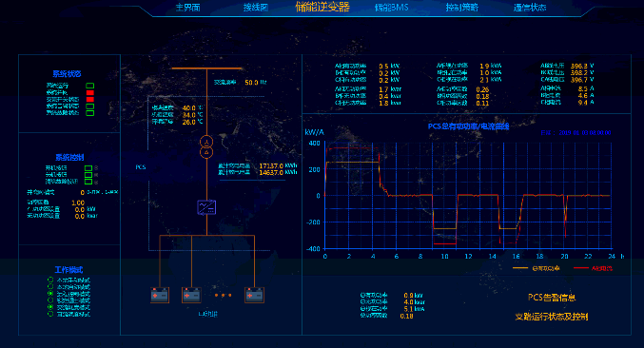
Task: Switch to the 主界面 tab
Action: [188, 8]
